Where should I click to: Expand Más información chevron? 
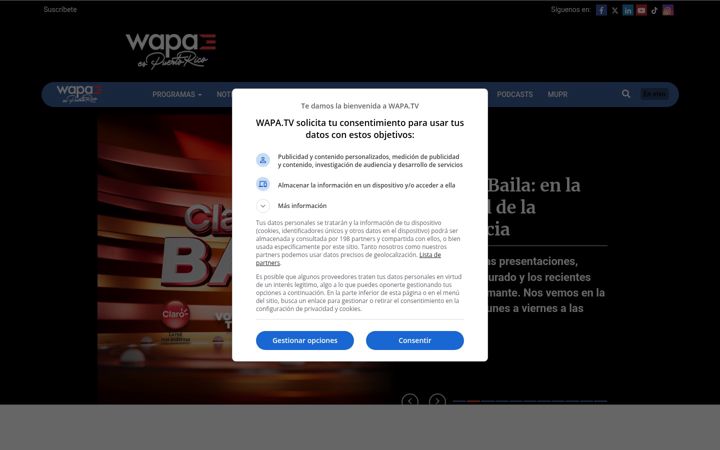(x=263, y=206)
